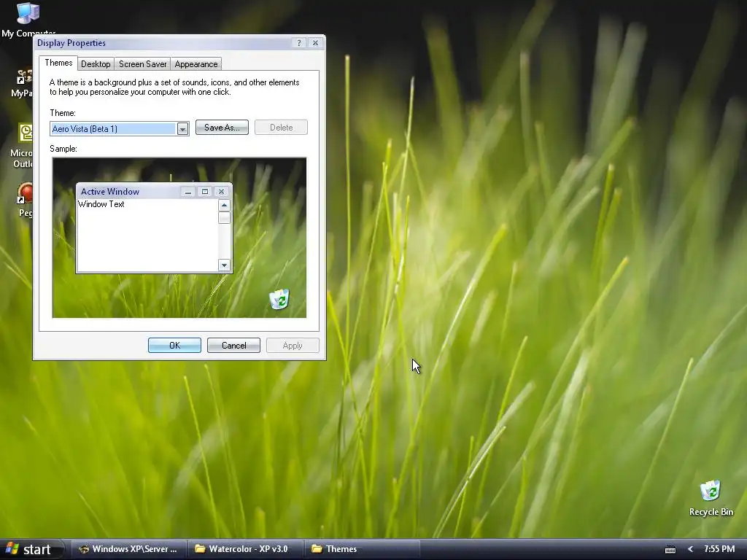Click the disabled Delete button
The height and width of the screenshot is (560, 747).
pos(281,127)
